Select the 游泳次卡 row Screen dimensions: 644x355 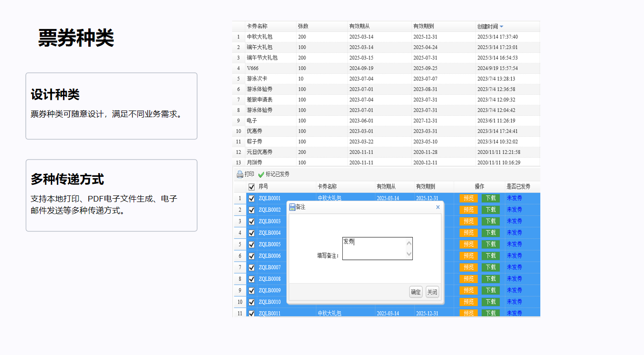[x=386, y=79]
